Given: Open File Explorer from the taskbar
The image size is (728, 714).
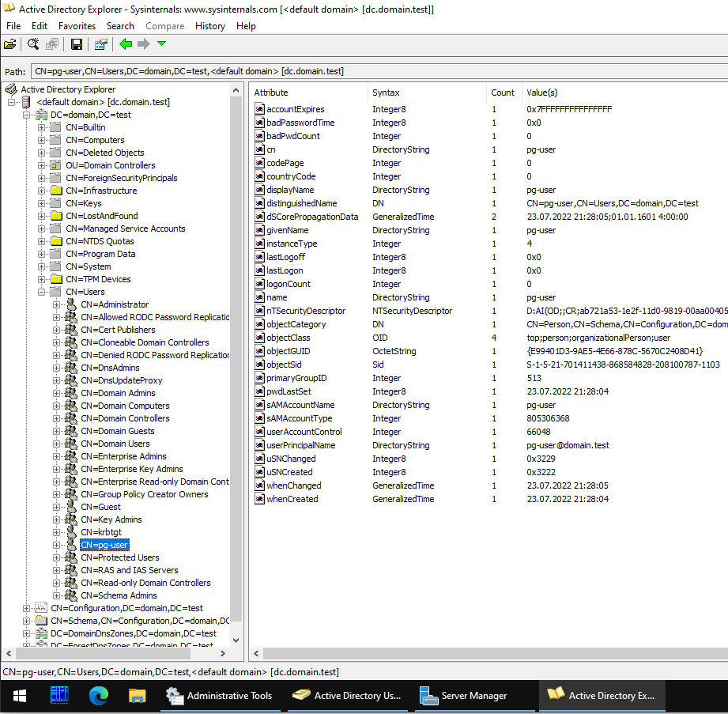Looking at the screenshot, I should [138, 695].
